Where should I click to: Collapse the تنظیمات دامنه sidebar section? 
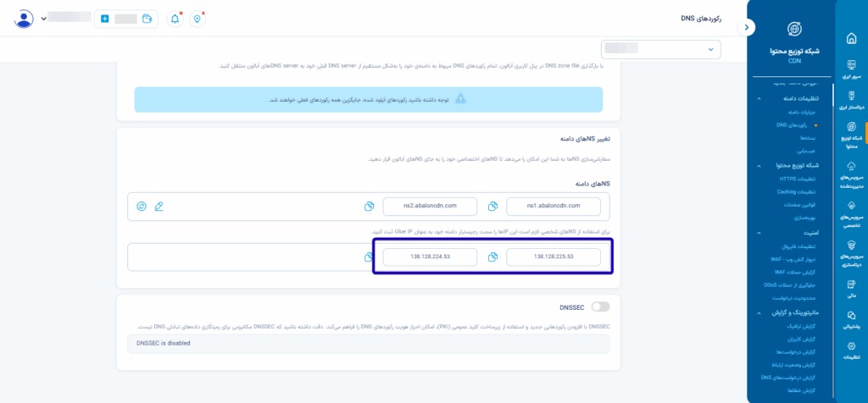coord(759,98)
